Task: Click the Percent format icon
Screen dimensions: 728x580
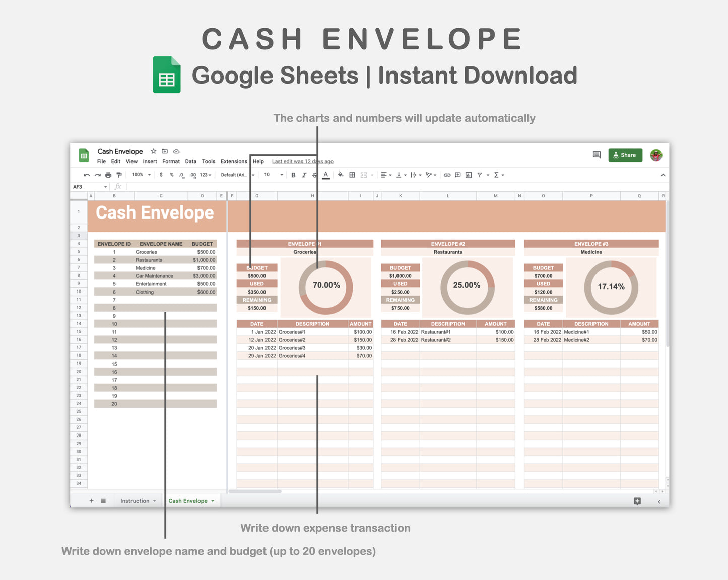Action: tap(171, 175)
